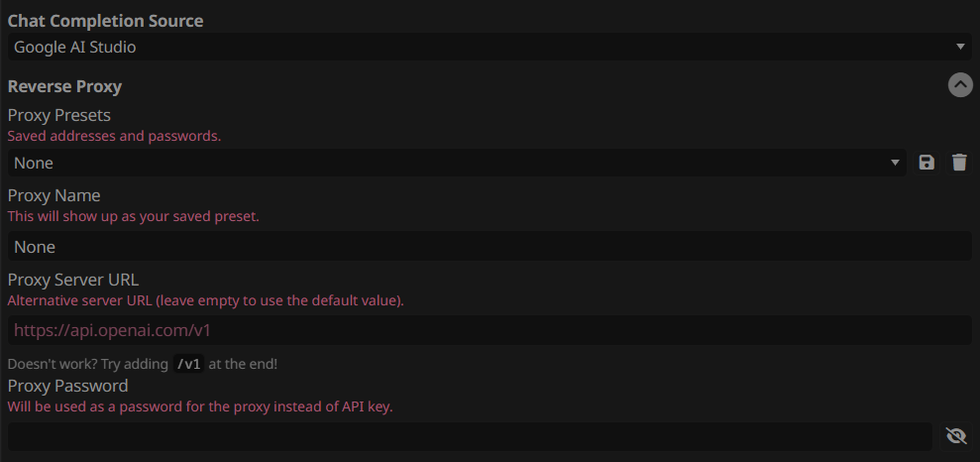Image resolution: width=980 pixels, height=462 pixels.
Task: Focus the Proxy Name text field
Action: pos(490,246)
